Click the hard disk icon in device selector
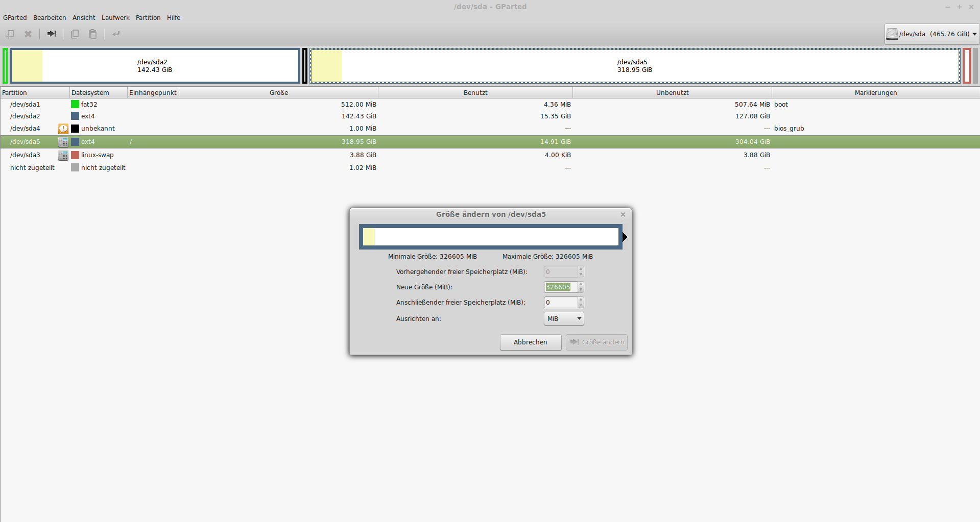Viewport: 980px width, 522px height. point(892,34)
